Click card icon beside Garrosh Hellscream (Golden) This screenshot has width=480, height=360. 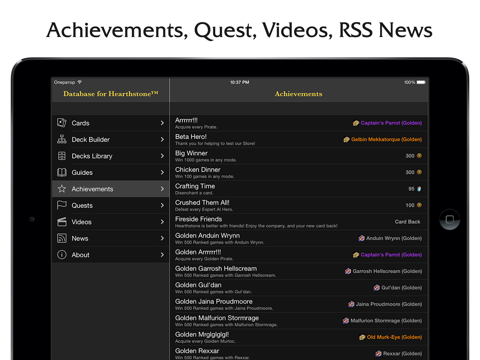click(x=348, y=271)
